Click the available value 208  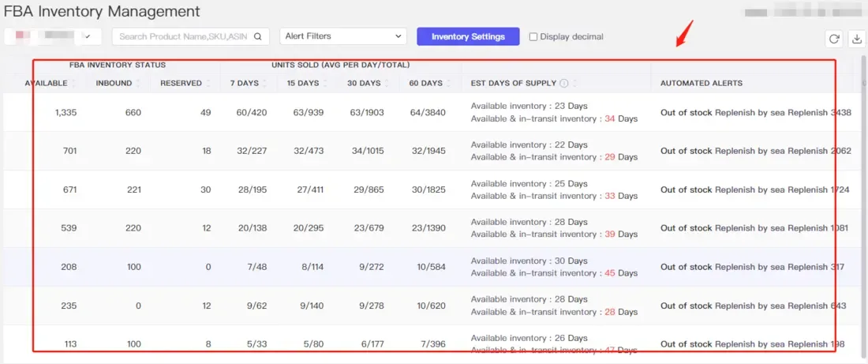click(69, 267)
